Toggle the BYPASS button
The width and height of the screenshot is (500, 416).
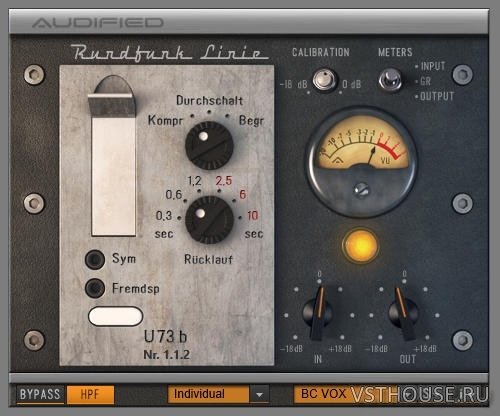click(x=40, y=394)
